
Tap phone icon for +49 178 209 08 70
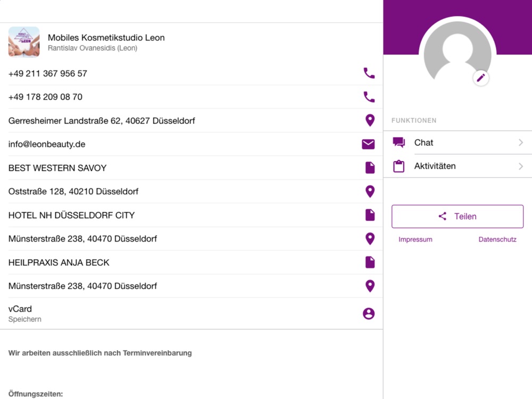click(369, 97)
